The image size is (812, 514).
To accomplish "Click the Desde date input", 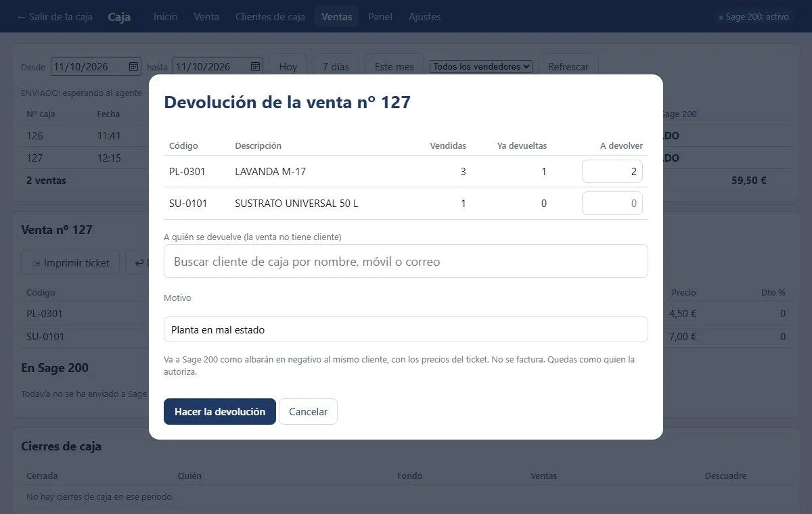I will 96,66.
